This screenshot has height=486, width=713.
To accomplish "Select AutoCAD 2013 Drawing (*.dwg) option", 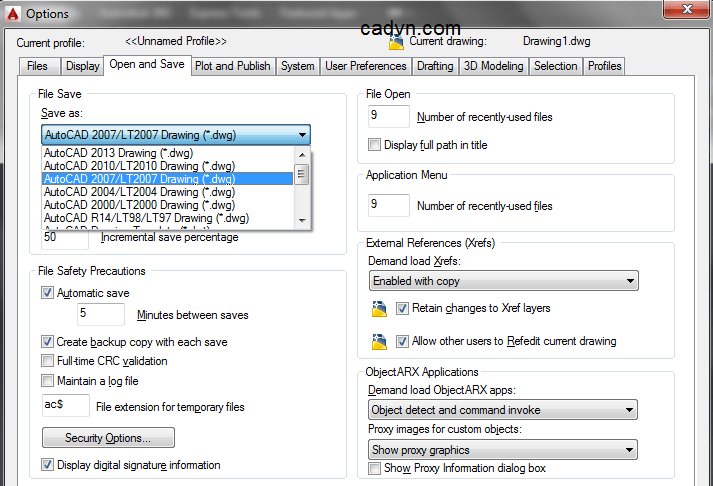I will coord(168,153).
